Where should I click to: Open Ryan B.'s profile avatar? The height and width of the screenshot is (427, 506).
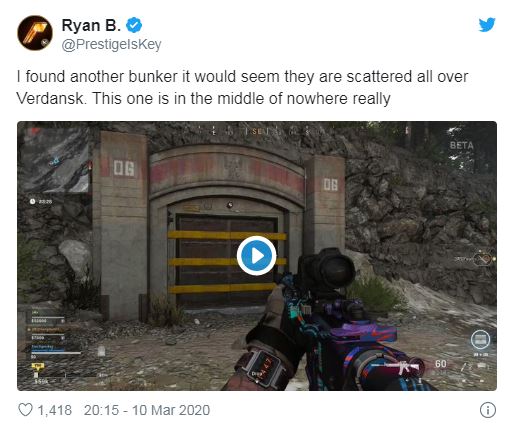(35, 33)
